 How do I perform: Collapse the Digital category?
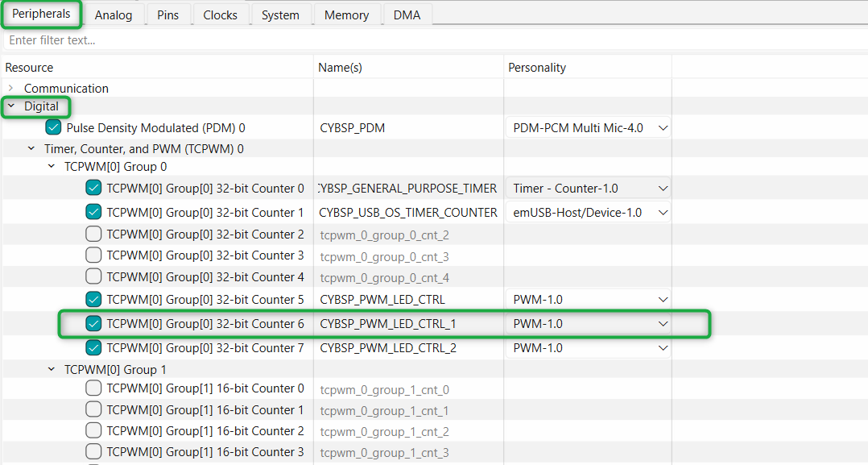[10, 106]
